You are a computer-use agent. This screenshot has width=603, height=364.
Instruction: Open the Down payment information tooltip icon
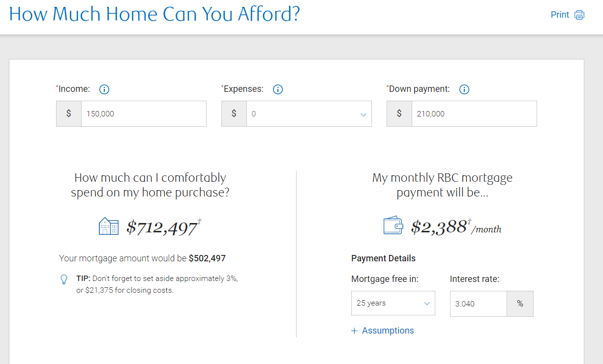464,89
